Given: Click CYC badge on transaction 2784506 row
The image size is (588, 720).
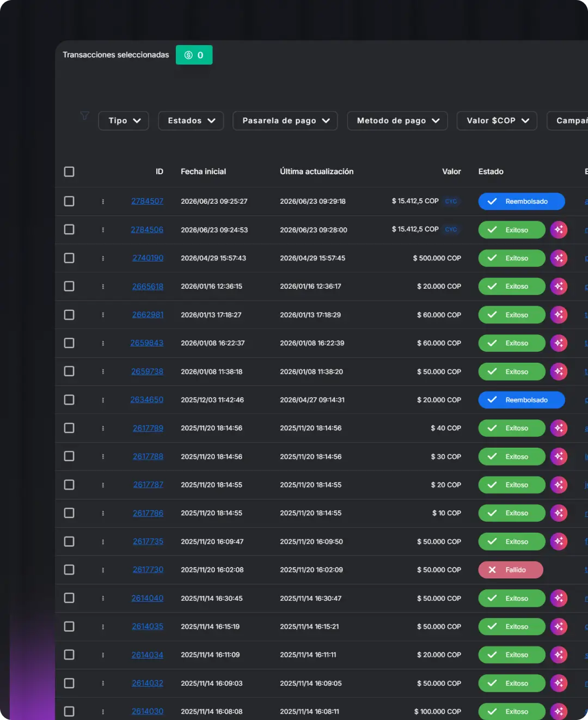Looking at the screenshot, I should [451, 229].
